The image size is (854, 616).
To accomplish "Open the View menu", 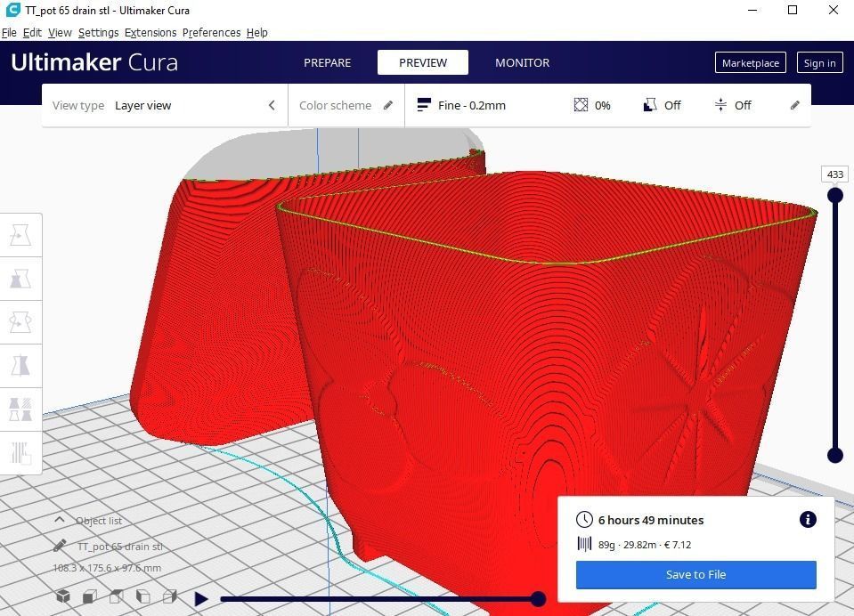I will [x=60, y=33].
